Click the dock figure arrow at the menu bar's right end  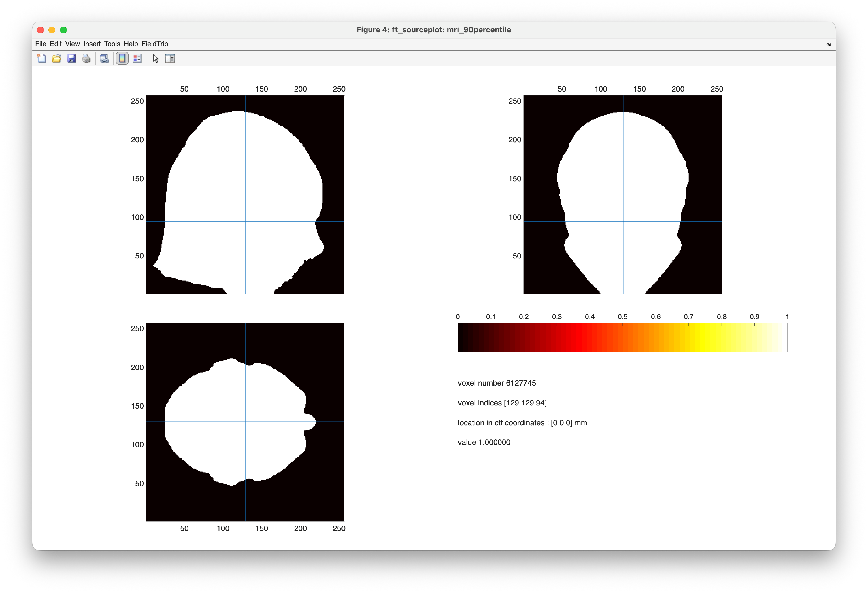click(829, 44)
